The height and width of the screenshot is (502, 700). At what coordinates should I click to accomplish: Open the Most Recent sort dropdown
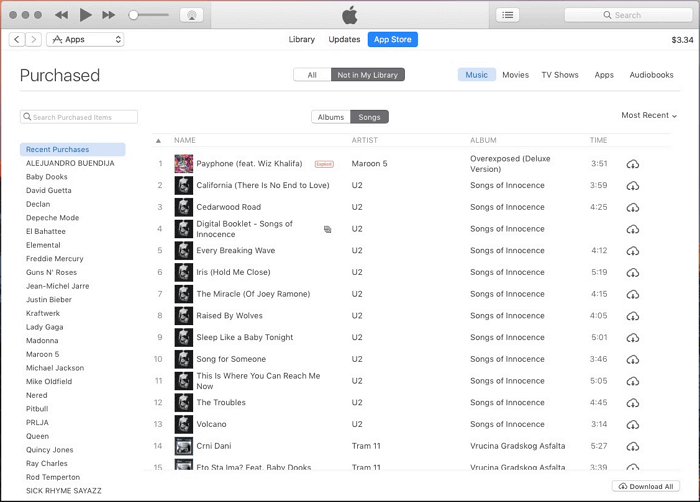pos(649,115)
